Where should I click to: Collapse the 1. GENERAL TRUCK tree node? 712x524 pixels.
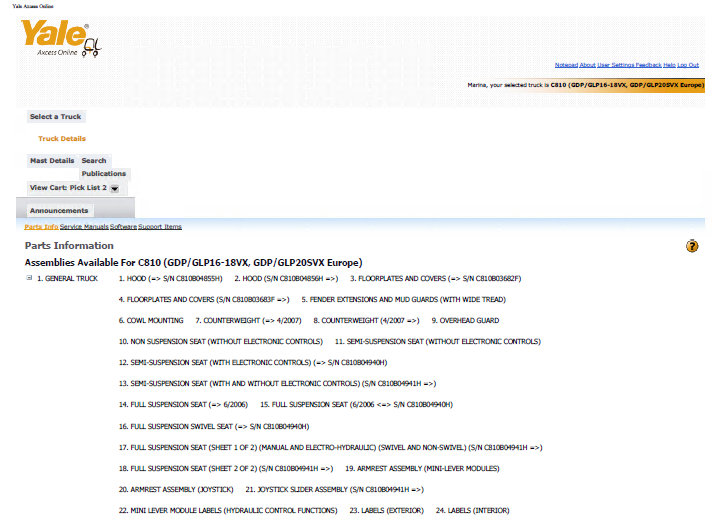coord(30,278)
